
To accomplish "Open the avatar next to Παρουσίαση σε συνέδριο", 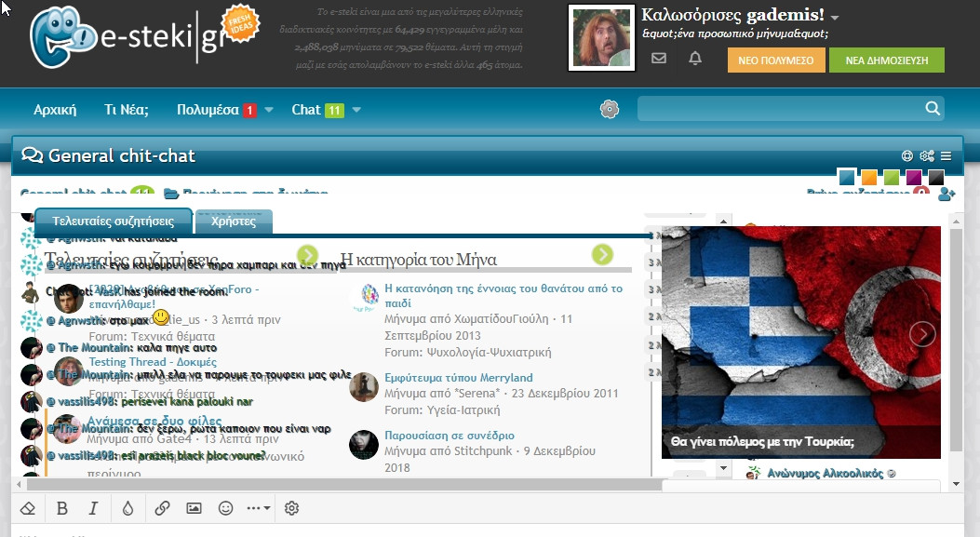I will tap(364, 445).
